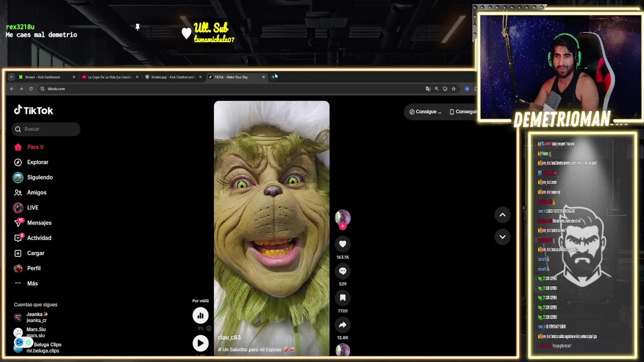Open the comments with 529 count
This screenshot has width=644, height=362.
[343, 271]
